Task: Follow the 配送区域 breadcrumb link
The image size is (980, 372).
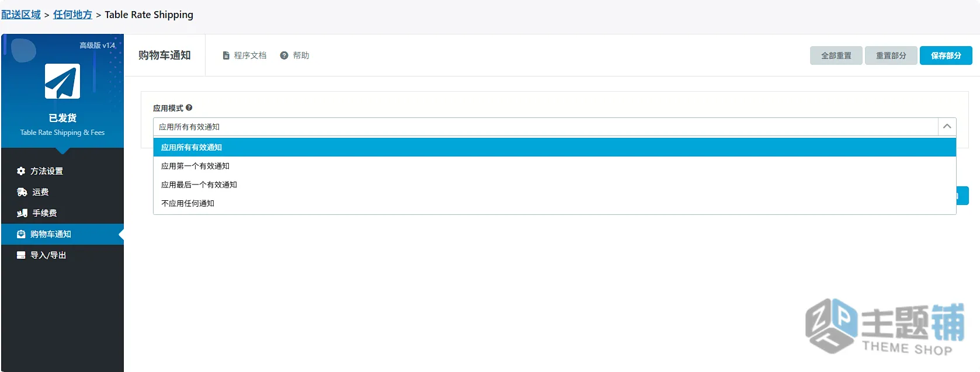Action: coord(21,15)
